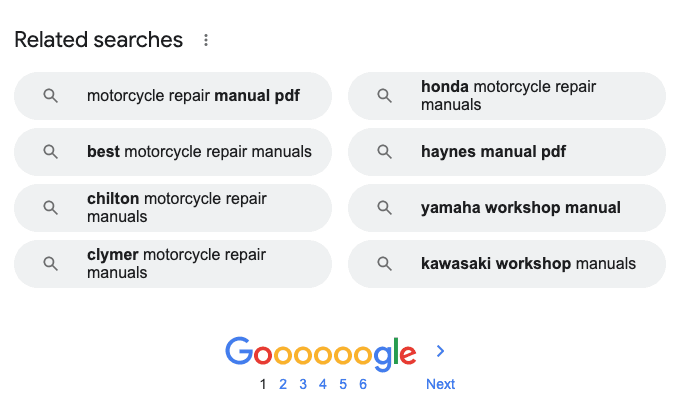685x412 pixels.
Task: Click the "Related searches" heading
Action: click(x=98, y=40)
